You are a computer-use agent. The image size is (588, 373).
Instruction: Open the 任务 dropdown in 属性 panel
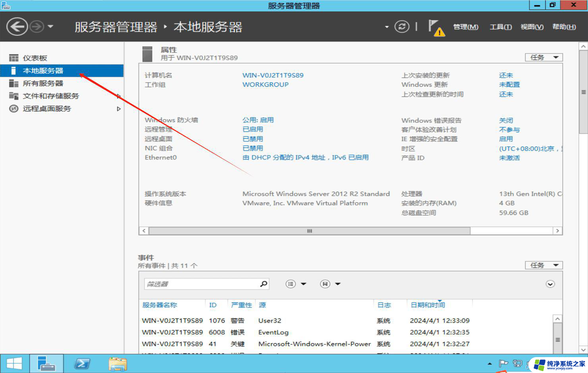coord(544,58)
